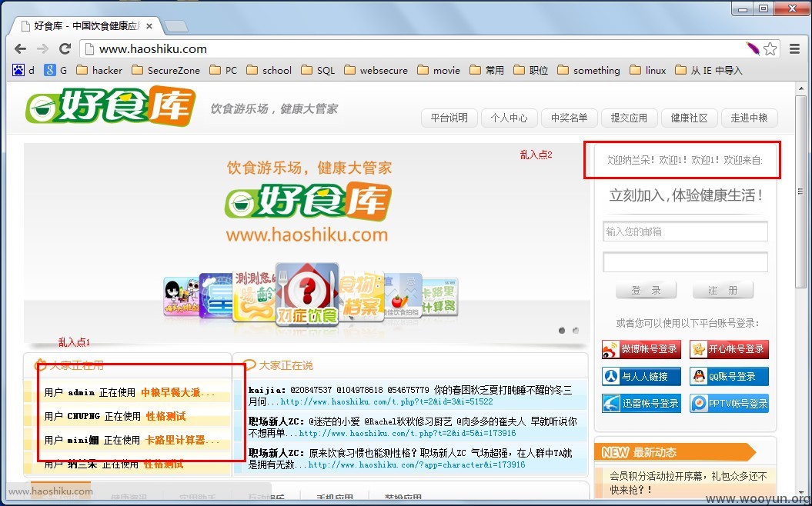Open the t.php link ending i=51522

387,401
